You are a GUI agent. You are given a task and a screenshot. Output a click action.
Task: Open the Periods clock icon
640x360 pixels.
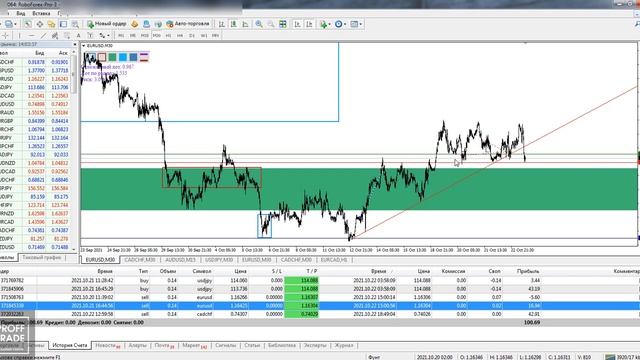pos(338,24)
